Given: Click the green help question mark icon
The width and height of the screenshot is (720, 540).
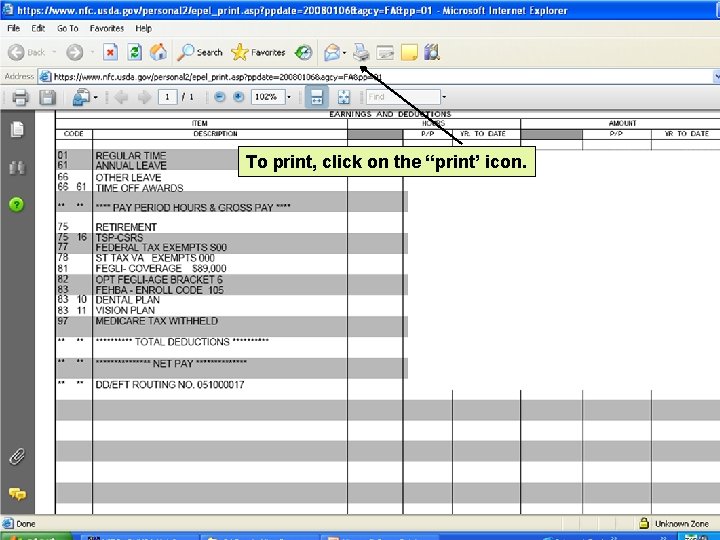Looking at the screenshot, I should [x=17, y=204].
